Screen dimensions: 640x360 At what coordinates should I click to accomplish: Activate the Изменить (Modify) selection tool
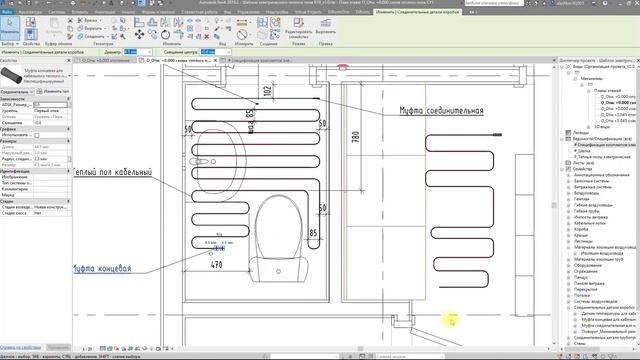tap(9, 27)
